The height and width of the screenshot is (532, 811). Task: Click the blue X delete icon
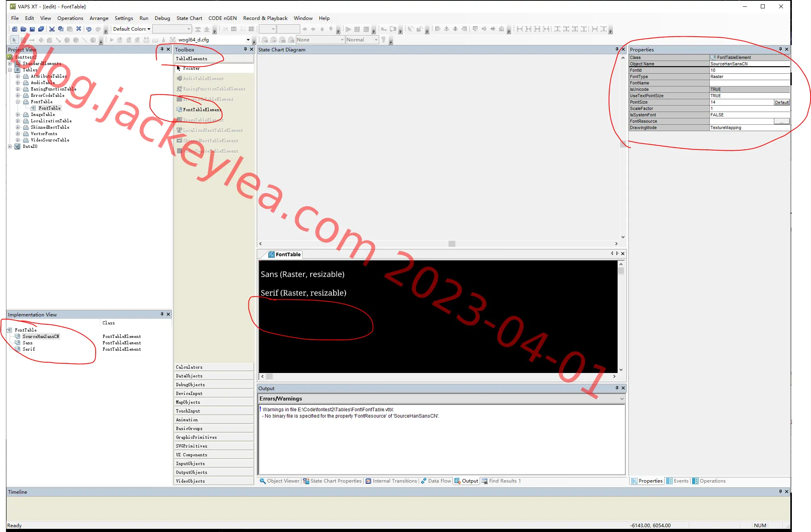(x=79, y=29)
